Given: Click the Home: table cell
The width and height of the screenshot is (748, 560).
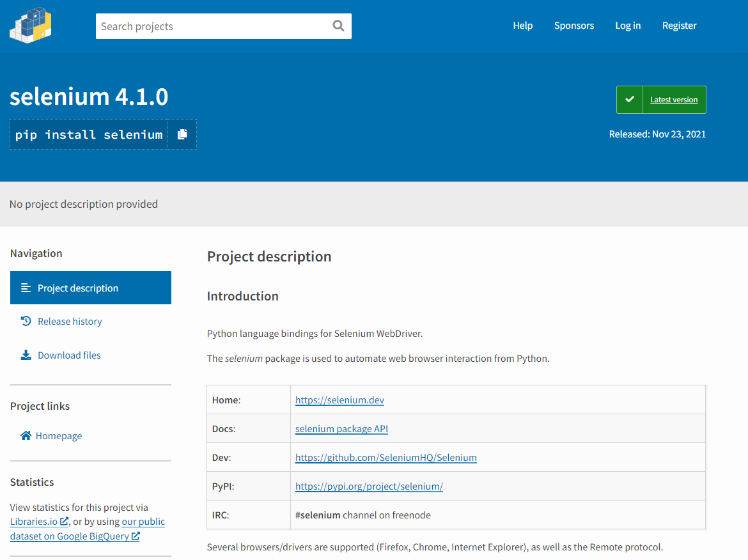Looking at the screenshot, I should [249, 400].
